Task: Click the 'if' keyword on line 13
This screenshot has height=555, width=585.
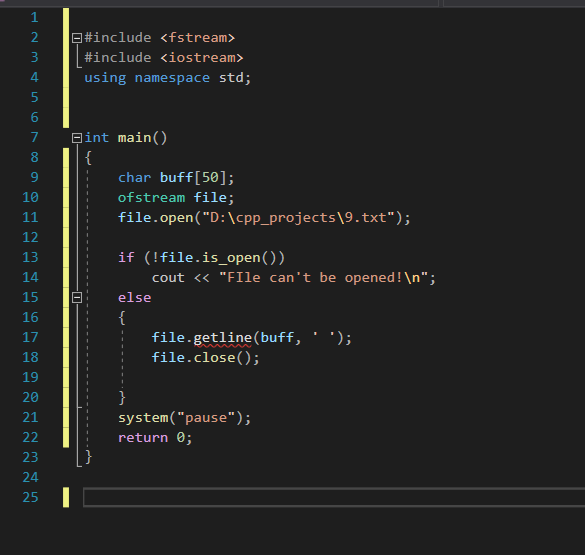Action: pyautogui.click(x=126, y=257)
